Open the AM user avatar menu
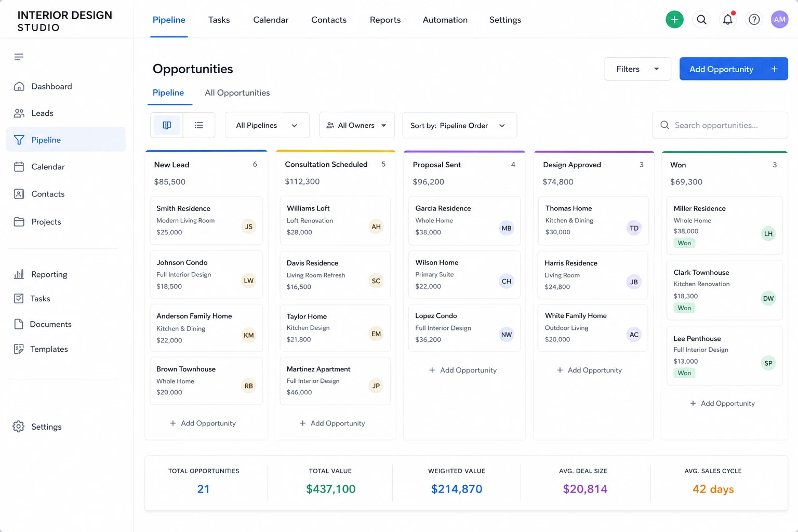Screen dimensions: 798x532 coord(779,20)
